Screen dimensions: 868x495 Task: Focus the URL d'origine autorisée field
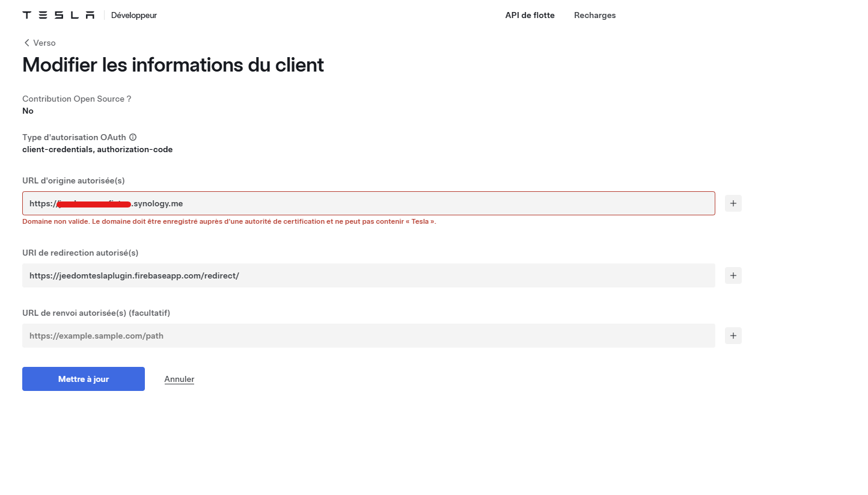pyautogui.click(x=368, y=203)
